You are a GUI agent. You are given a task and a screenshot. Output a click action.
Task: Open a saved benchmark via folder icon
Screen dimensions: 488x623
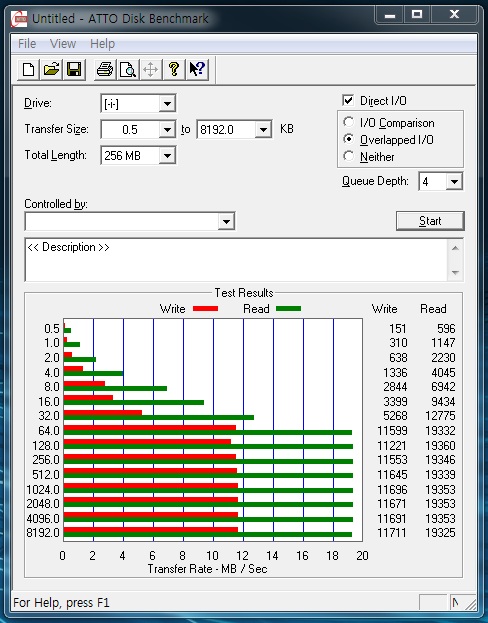pyautogui.click(x=51, y=70)
